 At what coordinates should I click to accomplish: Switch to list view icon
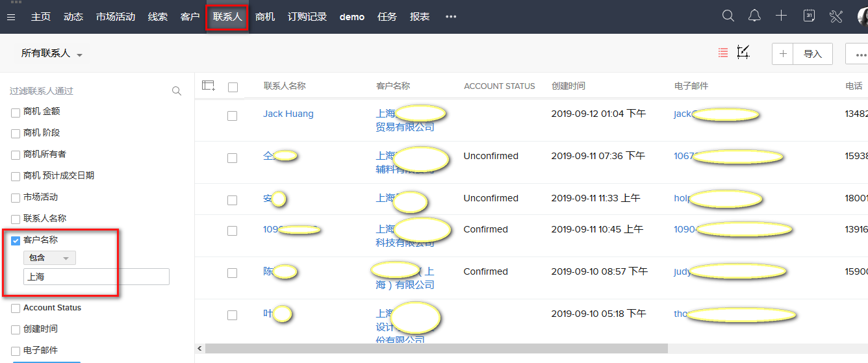pos(723,53)
